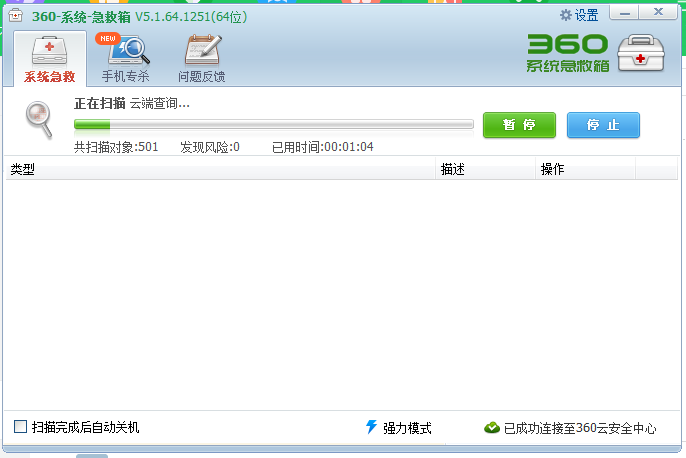Click the 共扫描对象:501 text
This screenshot has height=458, width=686.
[116, 147]
